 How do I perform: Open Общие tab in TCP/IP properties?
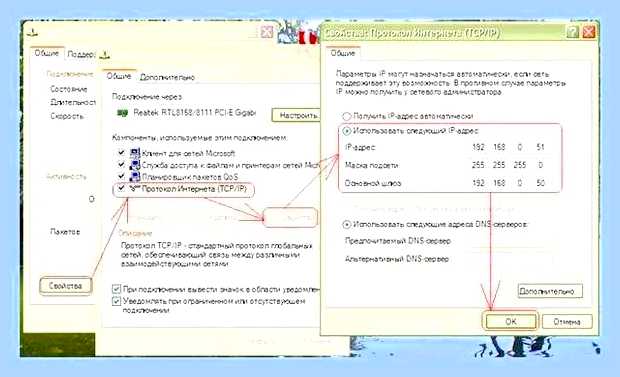(x=343, y=53)
